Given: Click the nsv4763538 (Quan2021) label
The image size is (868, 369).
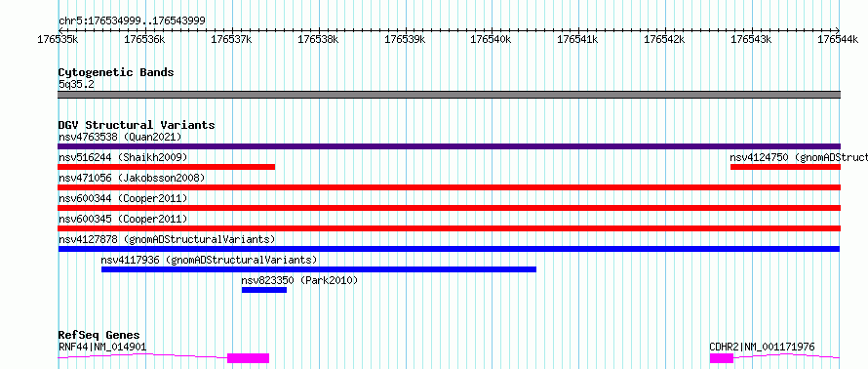Looking at the screenshot, I should [120, 137].
